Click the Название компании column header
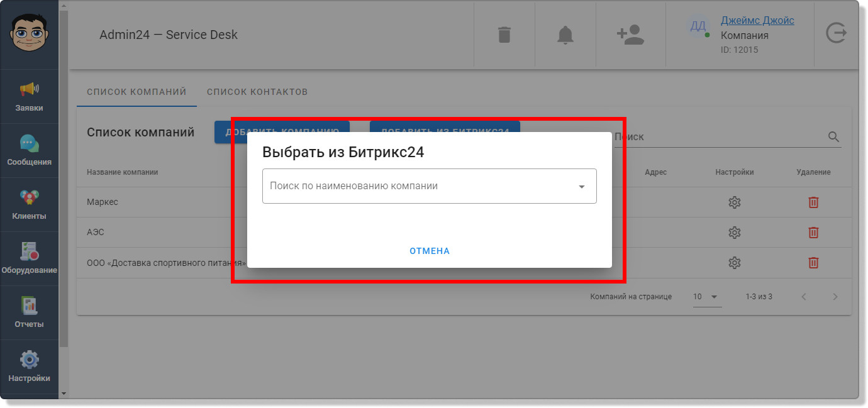 tap(123, 172)
